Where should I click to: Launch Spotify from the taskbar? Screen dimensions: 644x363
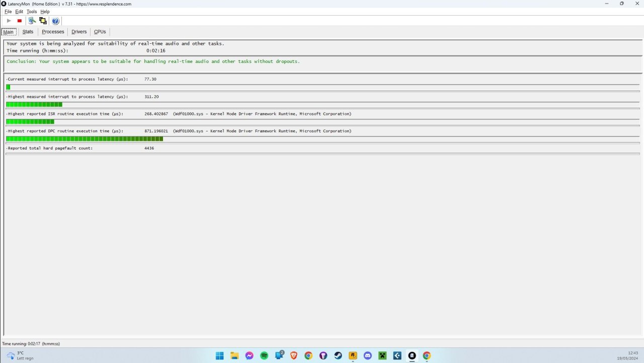[x=264, y=355]
